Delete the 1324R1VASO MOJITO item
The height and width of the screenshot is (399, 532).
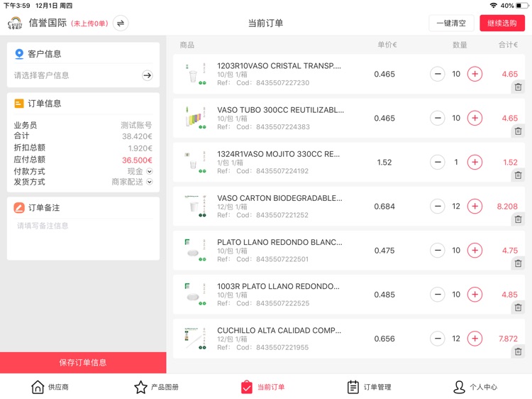(518, 175)
